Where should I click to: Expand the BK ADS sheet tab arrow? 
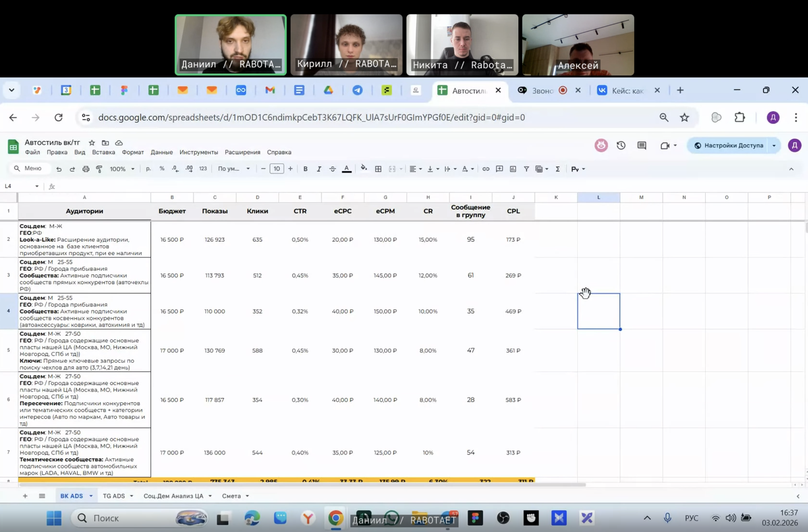(91, 496)
